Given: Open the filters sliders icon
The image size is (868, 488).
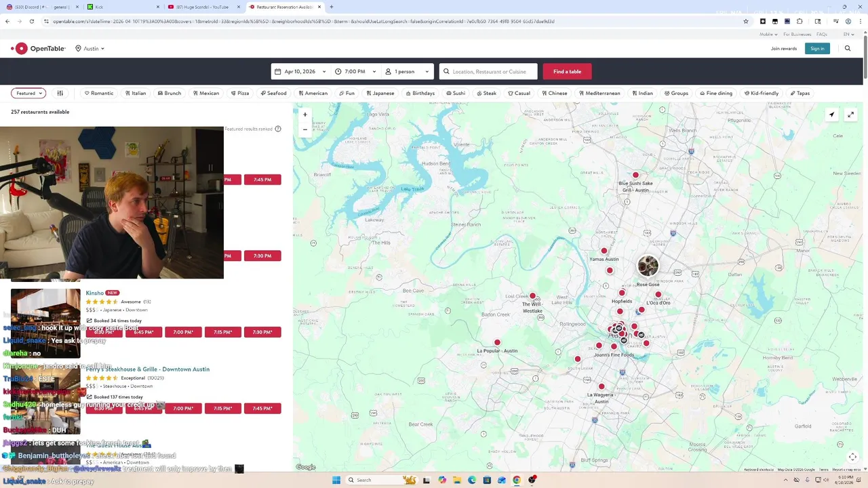Looking at the screenshot, I should click(60, 93).
